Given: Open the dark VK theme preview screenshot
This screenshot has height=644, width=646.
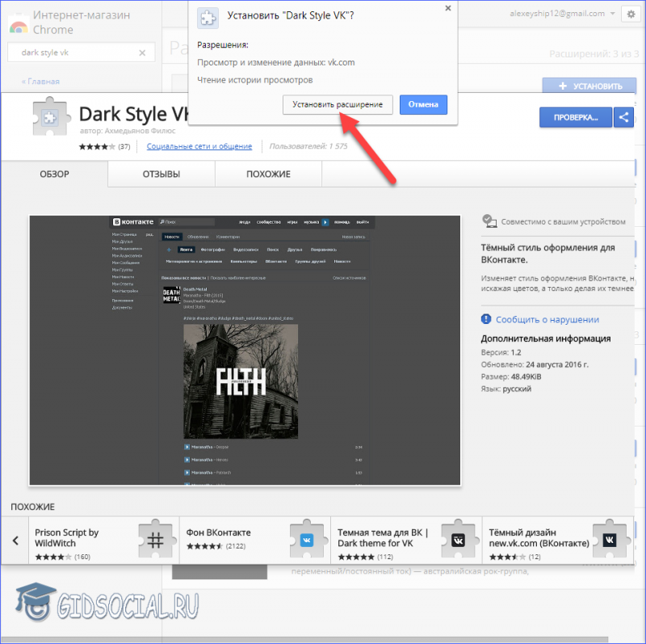Looking at the screenshot, I should pyautogui.click(x=245, y=351).
